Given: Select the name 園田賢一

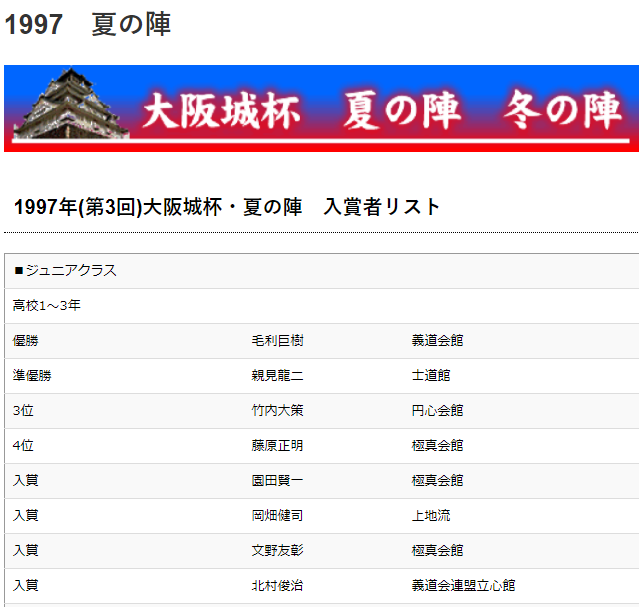Looking at the screenshot, I should 277,481.
